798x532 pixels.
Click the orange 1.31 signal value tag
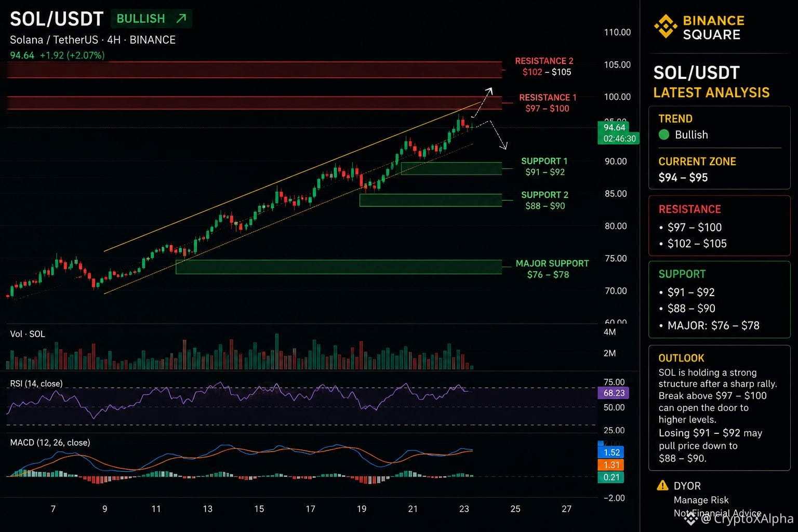point(611,465)
